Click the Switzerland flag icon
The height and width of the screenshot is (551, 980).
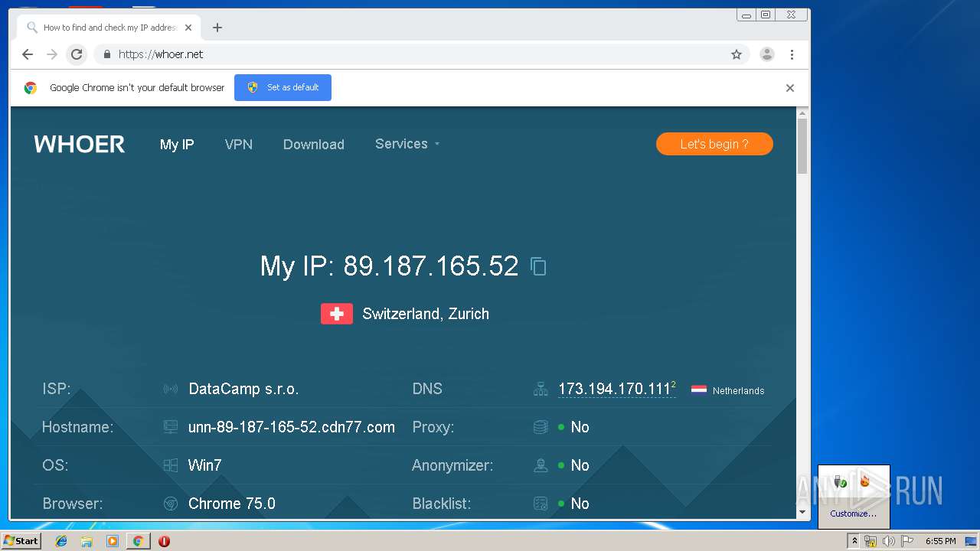337,314
